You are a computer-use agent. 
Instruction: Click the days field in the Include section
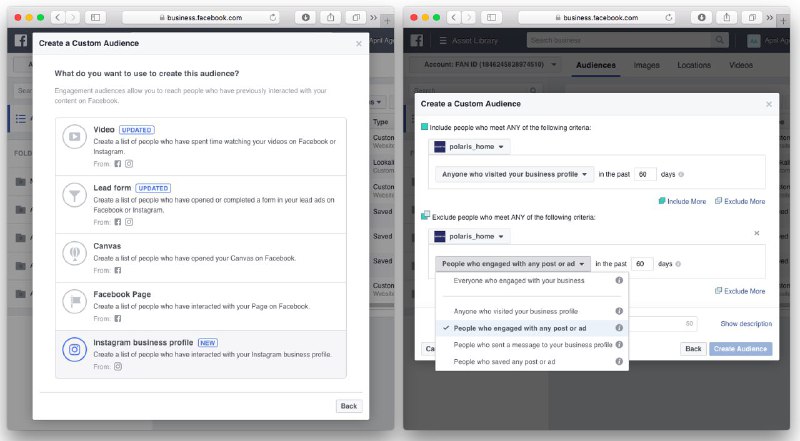[x=646, y=174]
